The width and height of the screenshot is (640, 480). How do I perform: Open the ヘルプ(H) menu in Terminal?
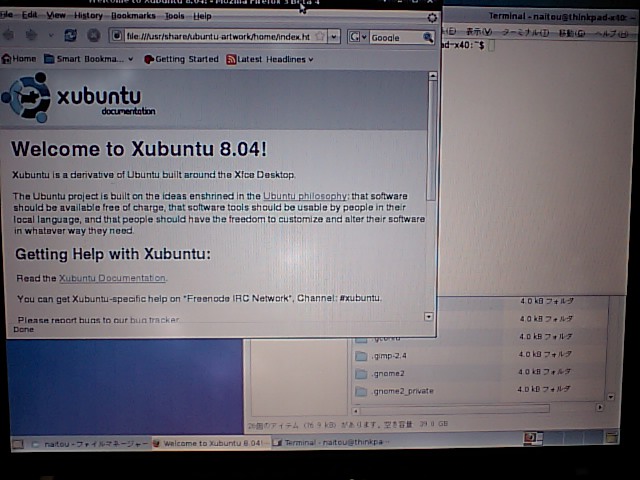611,34
